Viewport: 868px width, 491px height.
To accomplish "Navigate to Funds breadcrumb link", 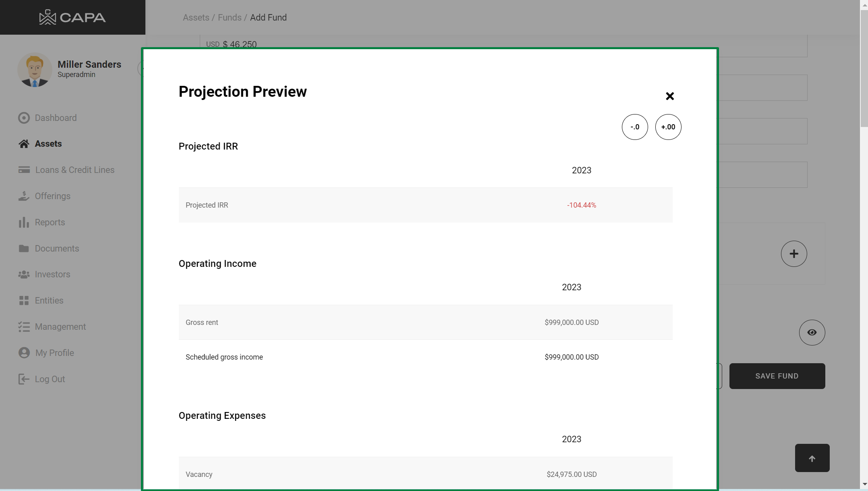I will tap(230, 18).
